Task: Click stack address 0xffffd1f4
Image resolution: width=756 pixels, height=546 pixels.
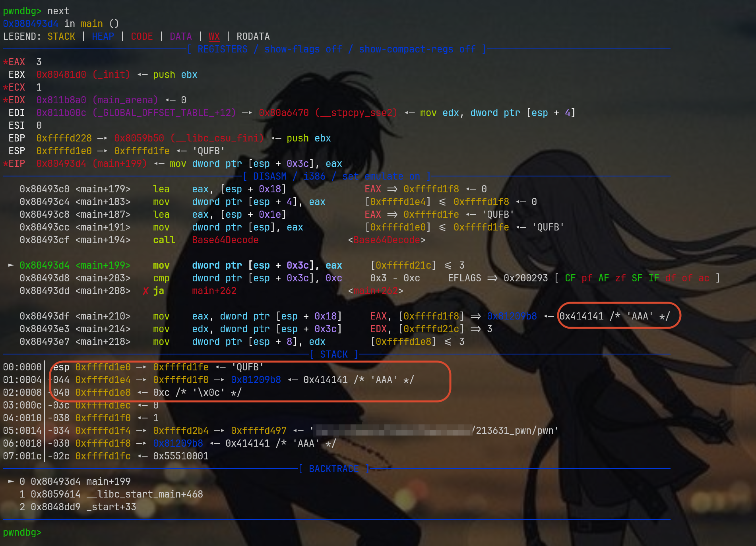Action: tap(103, 431)
